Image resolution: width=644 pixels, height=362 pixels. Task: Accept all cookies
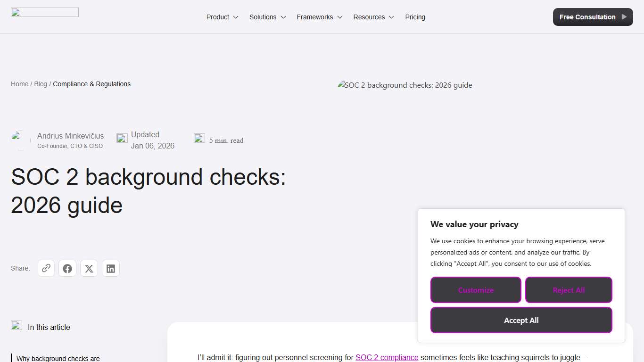(521, 320)
